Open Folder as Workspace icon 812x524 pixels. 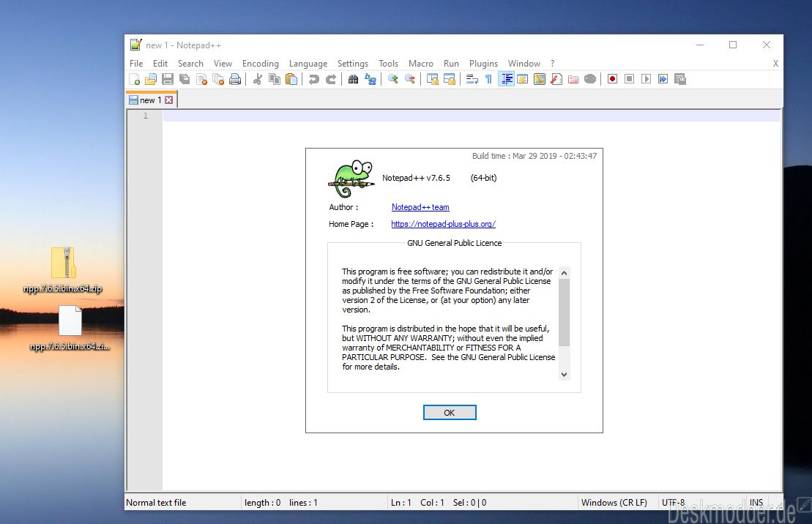(573, 79)
